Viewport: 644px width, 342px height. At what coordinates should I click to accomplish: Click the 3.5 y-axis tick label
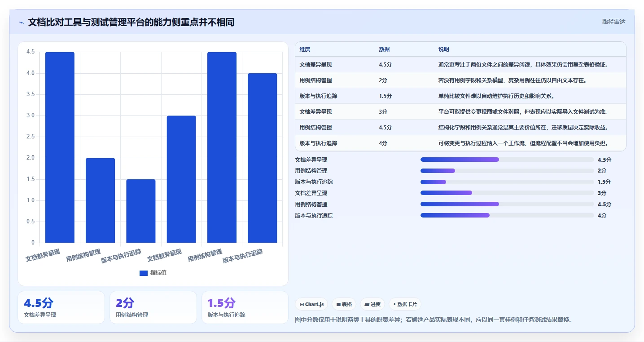click(31, 94)
